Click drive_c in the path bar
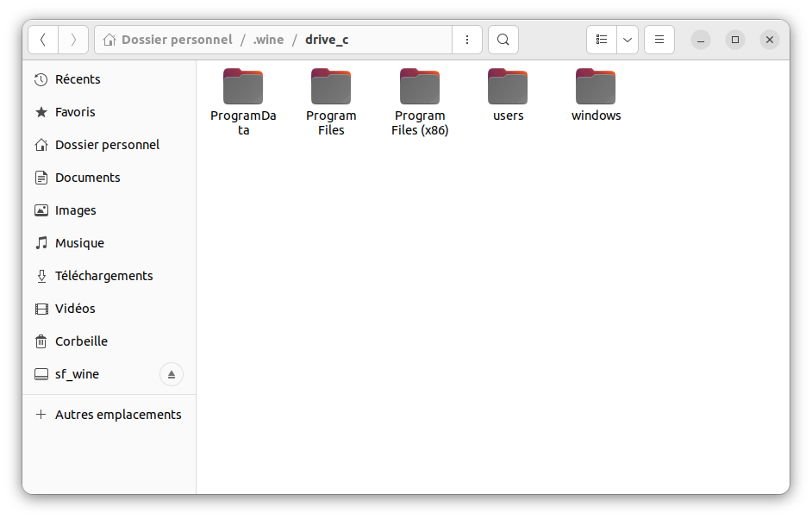This screenshot has height=519, width=812. pyautogui.click(x=327, y=40)
